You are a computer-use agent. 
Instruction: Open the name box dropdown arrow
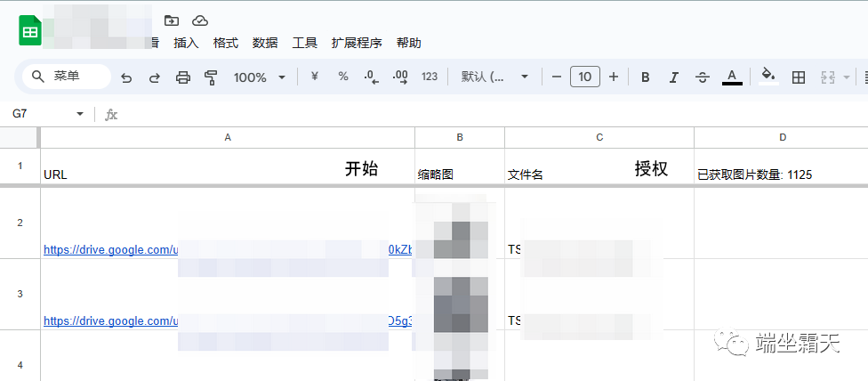(80, 114)
